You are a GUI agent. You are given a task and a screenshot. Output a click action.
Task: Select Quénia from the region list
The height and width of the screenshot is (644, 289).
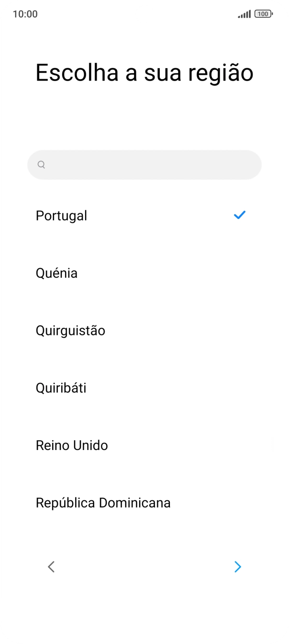coord(56,273)
